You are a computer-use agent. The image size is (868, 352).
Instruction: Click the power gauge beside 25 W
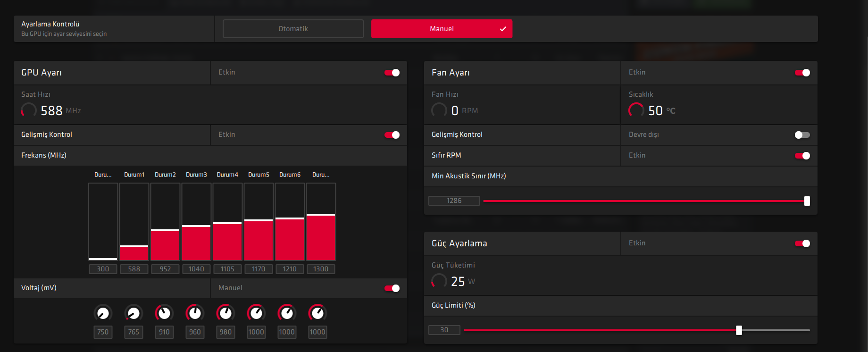439,281
